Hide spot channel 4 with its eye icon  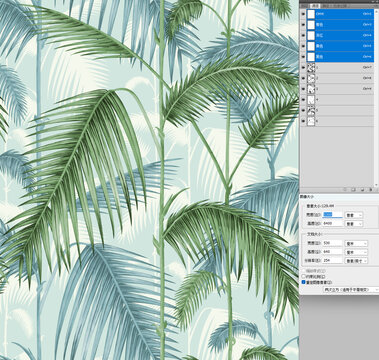pos(303,100)
